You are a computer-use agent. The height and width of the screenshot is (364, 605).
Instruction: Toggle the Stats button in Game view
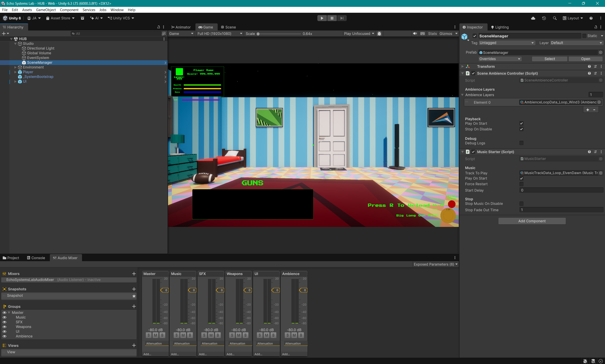point(432,34)
